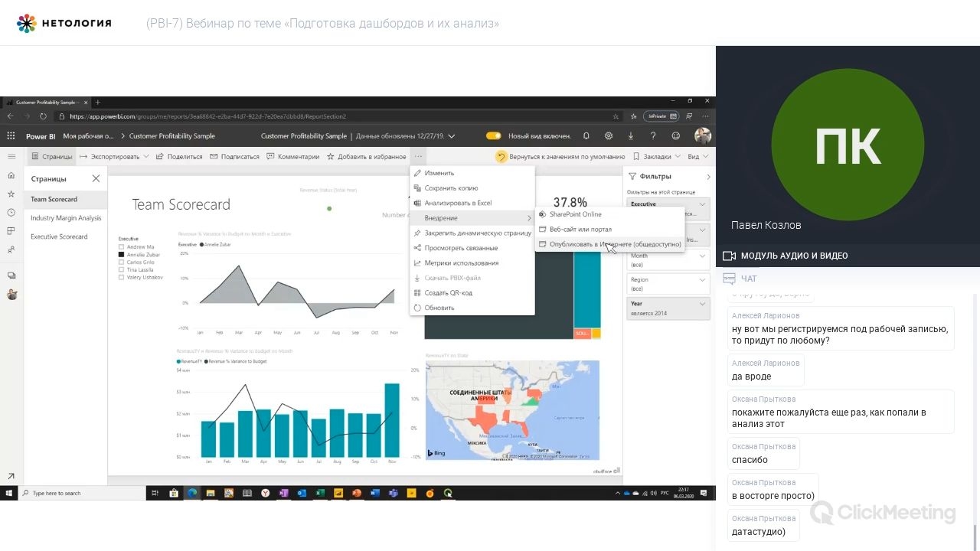Screen dimensions: 980x551
Task: Click the browser refresh button
Action: (42, 116)
